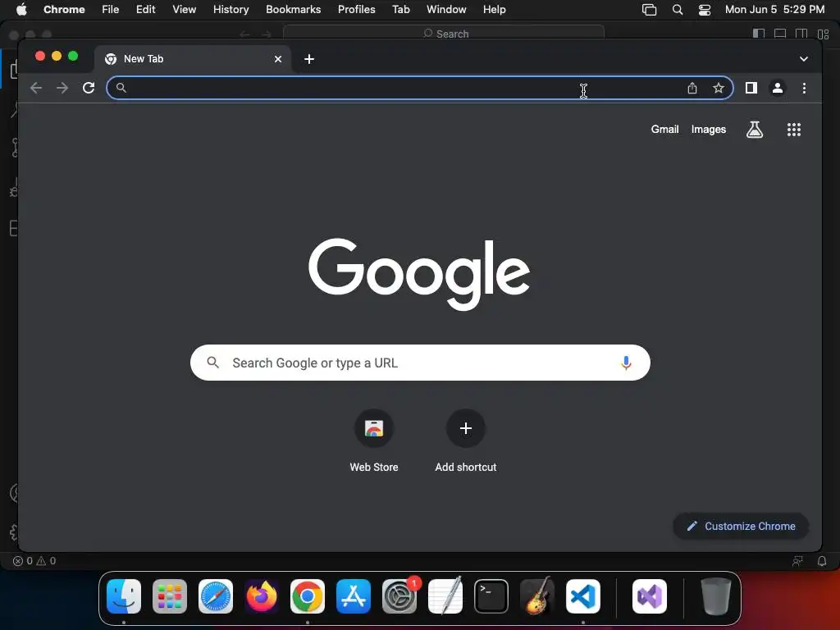Open Chrome three-dot menu
840x630 pixels.
coord(804,88)
